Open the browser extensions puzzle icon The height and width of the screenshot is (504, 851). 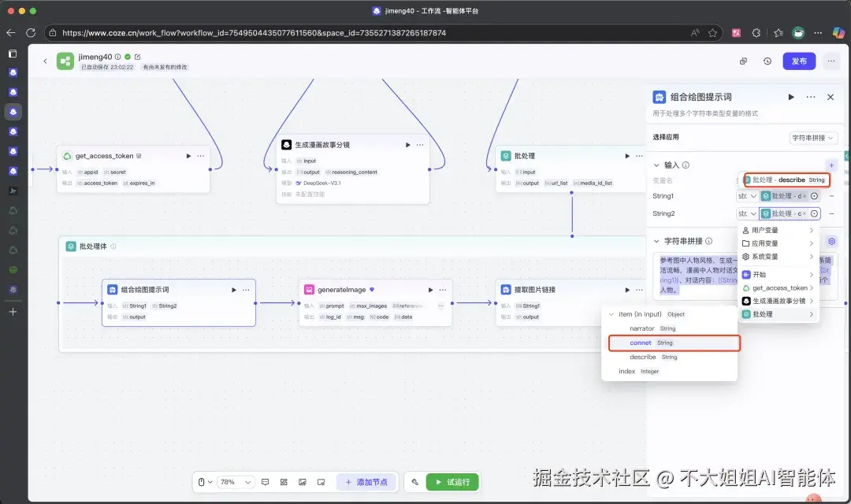(756, 33)
